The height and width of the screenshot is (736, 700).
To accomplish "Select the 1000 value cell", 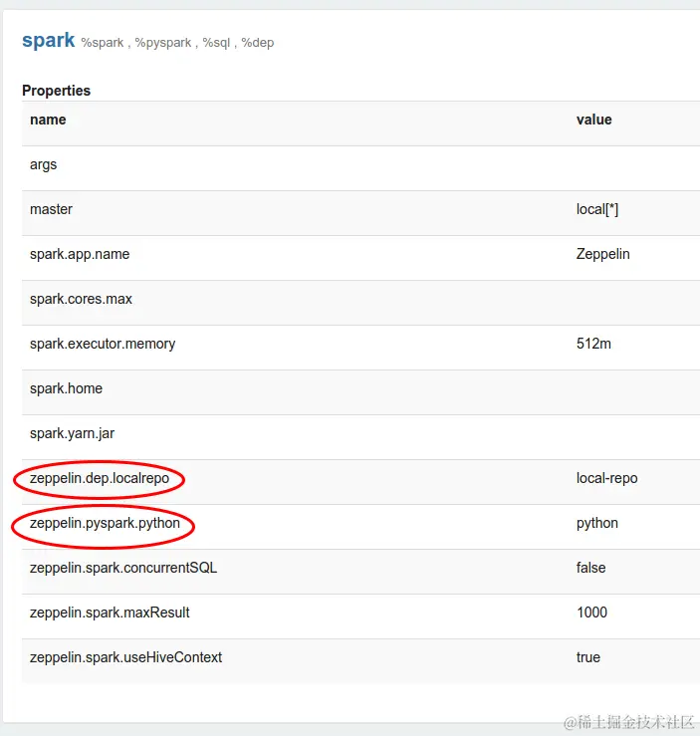I will [x=592, y=613].
